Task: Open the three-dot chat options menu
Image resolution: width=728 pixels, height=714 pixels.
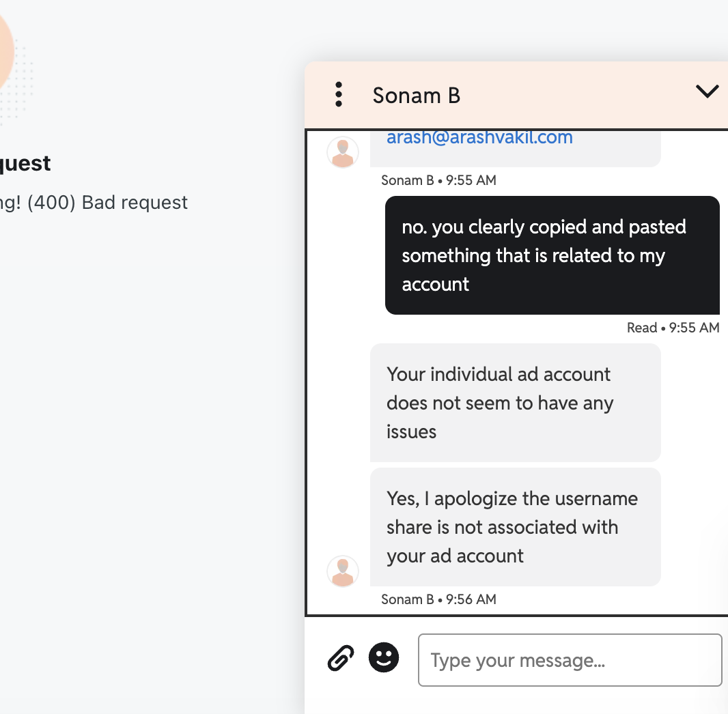Action: (x=339, y=94)
